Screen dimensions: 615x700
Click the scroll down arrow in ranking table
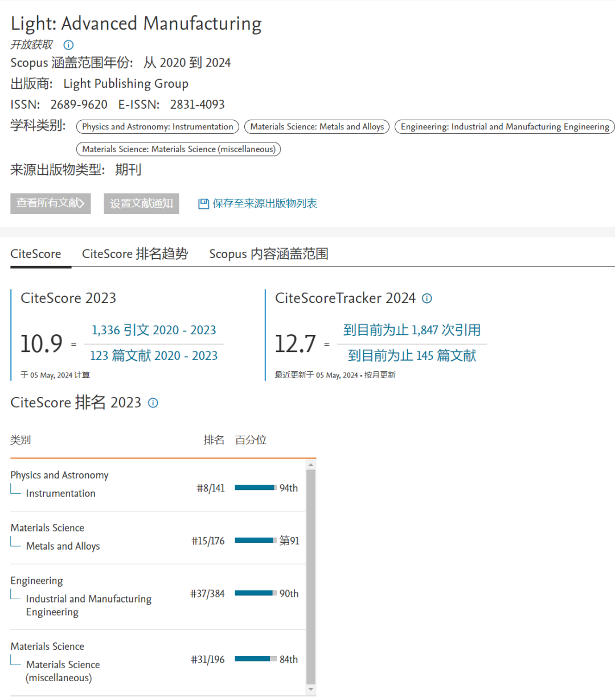(311, 689)
